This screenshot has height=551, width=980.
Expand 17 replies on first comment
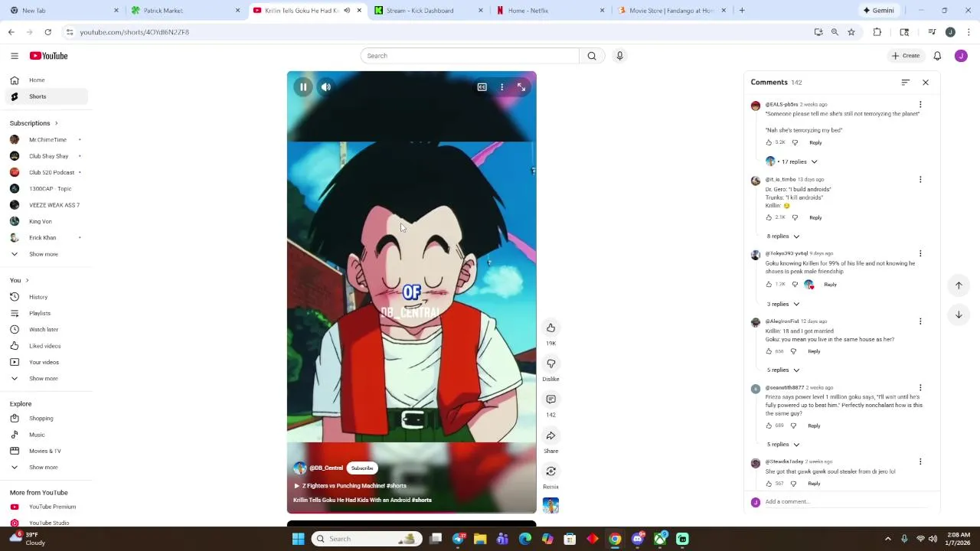click(792, 161)
